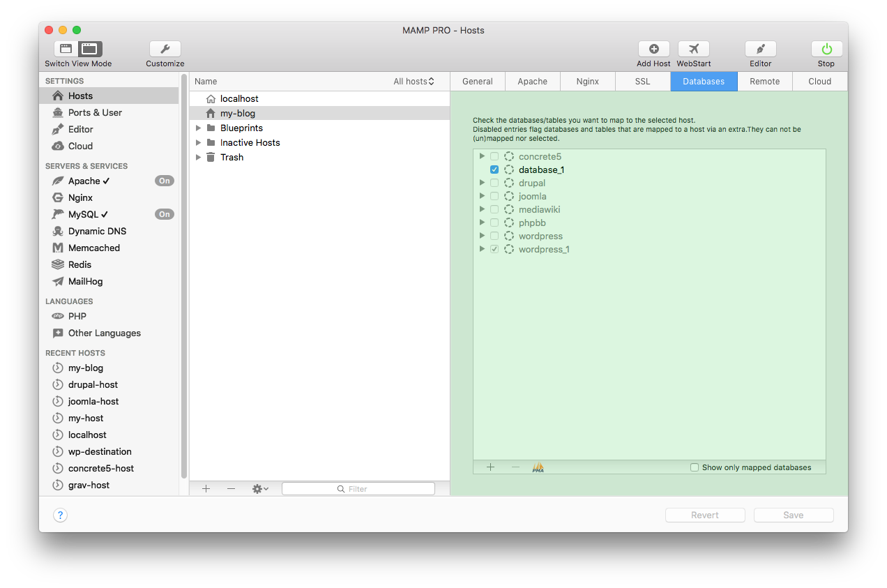Screen dimensions: 887x588
Task: Open the Editor from the toolbar
Action: [x=760, y=49]
